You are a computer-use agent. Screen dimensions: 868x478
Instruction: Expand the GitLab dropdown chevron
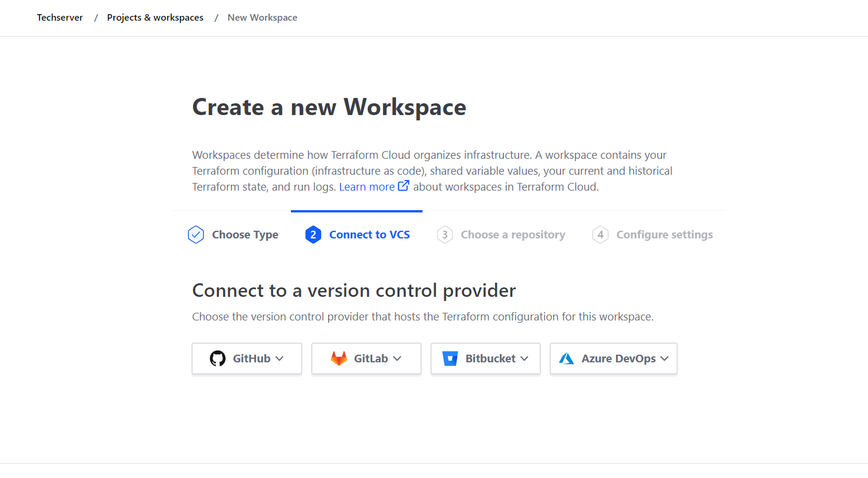pos(397,358)
